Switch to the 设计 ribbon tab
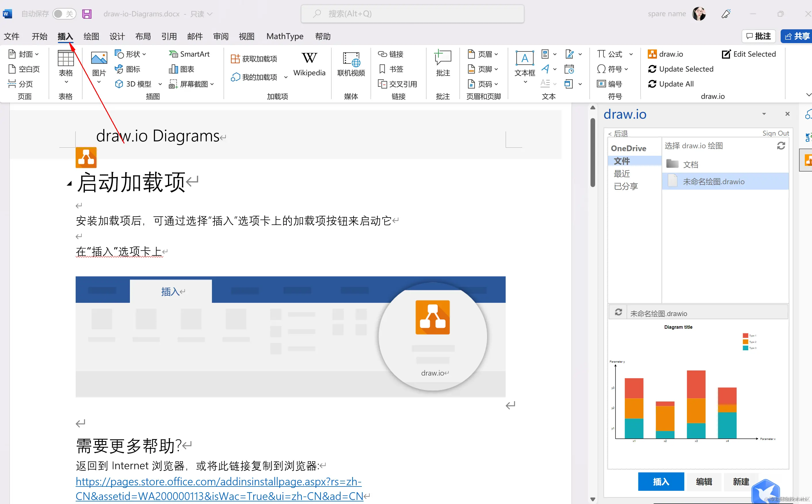Screen dimensions: 812x504 (x=117, y=36)
